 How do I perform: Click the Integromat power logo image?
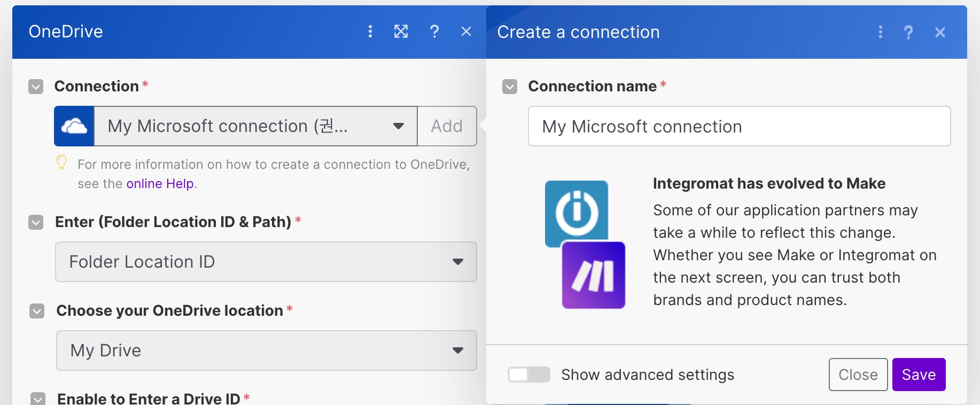point(577,212)
